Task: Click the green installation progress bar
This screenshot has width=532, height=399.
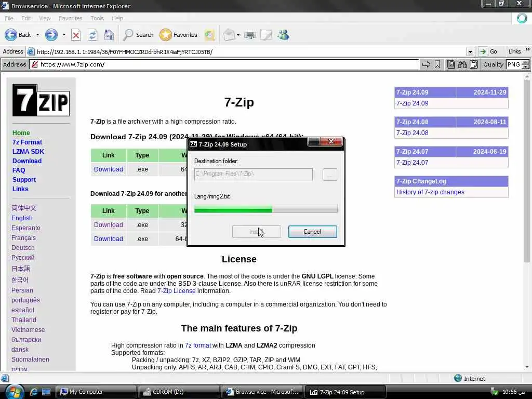Action: [265, 209]
